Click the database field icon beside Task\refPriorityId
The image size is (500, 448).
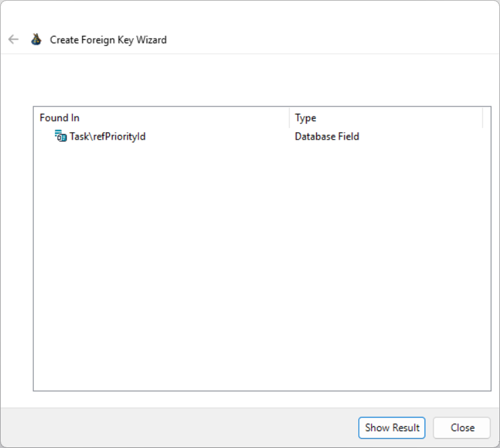tap(60, 136)
